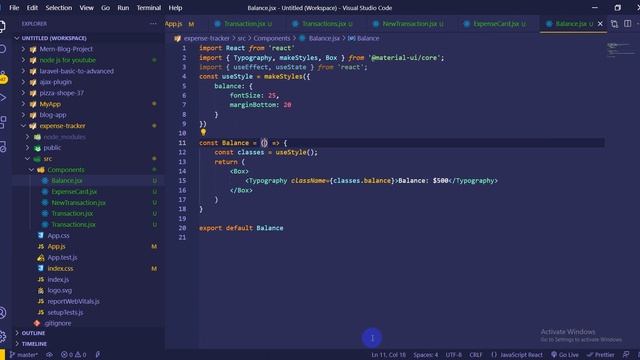Expand the Mern-Blog-Project folder
Image resolution: width=640 pixels, height=360 pixels.
(66, 49)
